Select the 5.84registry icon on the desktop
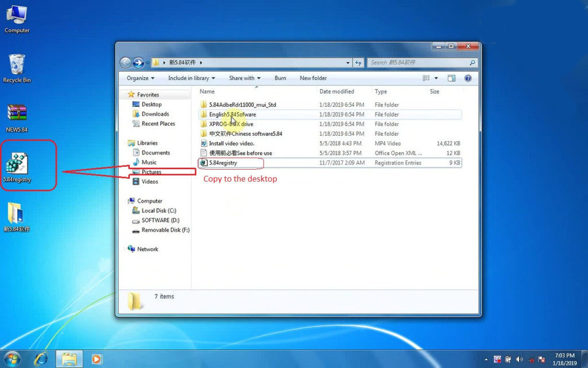 point(17,168)
